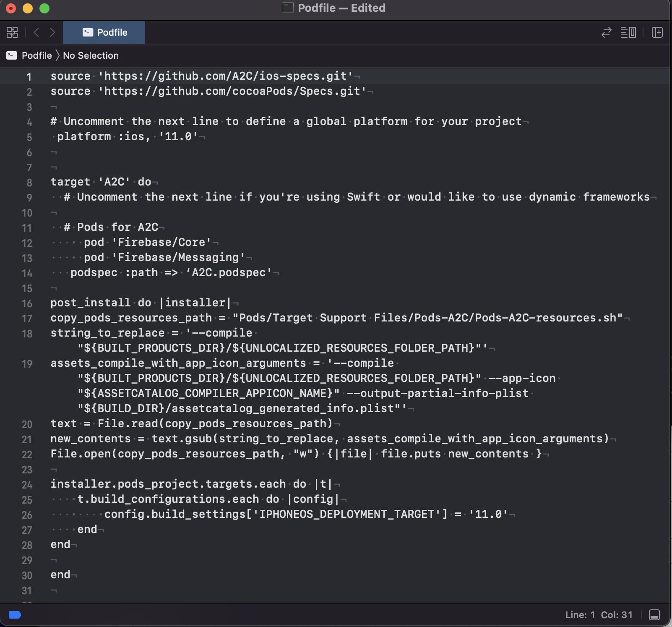The width and height of the screenshot is (672, 627).
Task: Click the string_to_replace assignment
Action: [x=269, y=340]
